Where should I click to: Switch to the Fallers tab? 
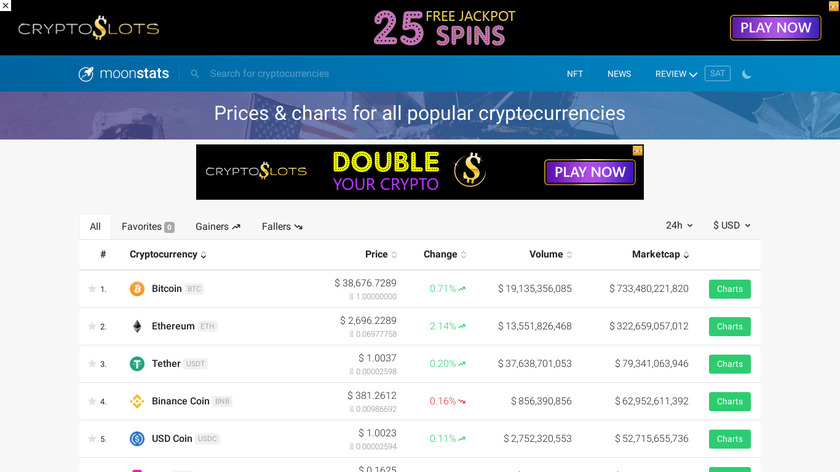(282, 227)
